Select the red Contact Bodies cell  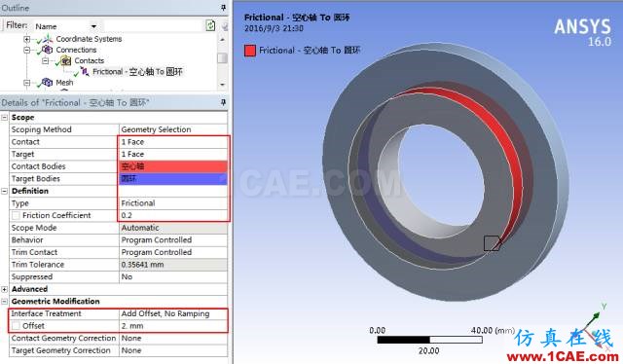tap(173, 166)
